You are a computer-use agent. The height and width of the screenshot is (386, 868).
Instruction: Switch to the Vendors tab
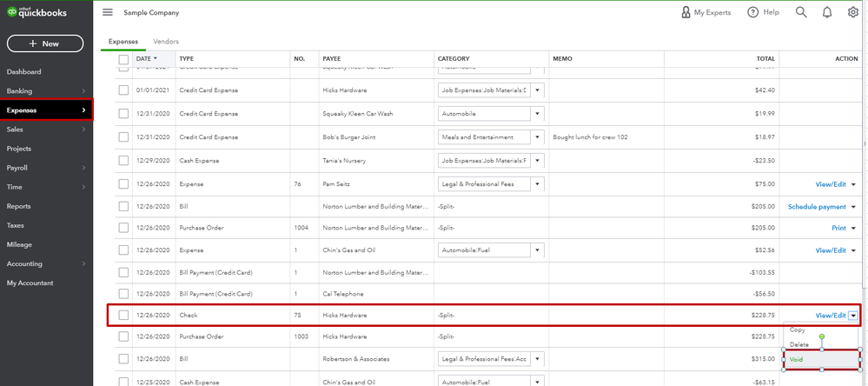166,42
